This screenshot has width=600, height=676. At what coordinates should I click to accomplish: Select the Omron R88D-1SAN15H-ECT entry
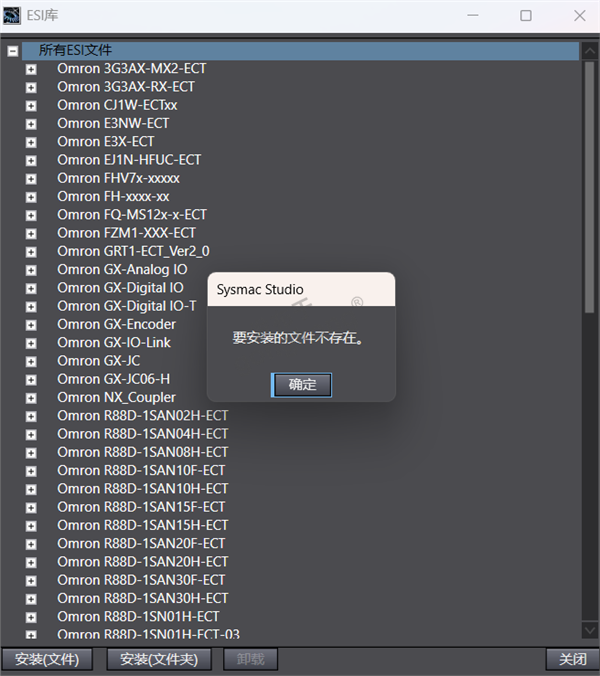click(x=143, y=525)
